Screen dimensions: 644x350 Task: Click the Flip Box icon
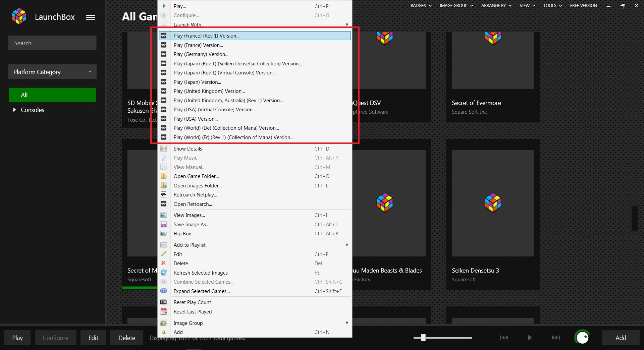pos(164,233)
